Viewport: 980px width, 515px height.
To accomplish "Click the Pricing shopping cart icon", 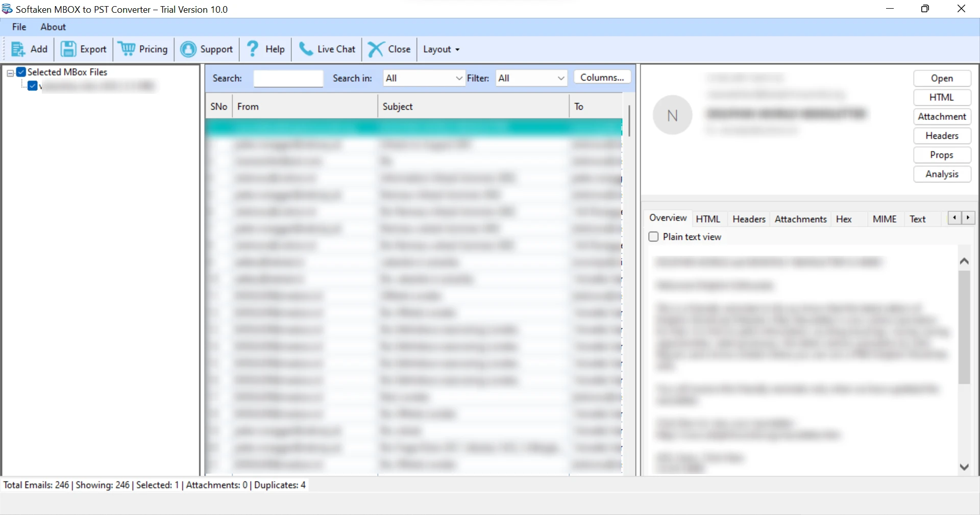I will (127, 49).
